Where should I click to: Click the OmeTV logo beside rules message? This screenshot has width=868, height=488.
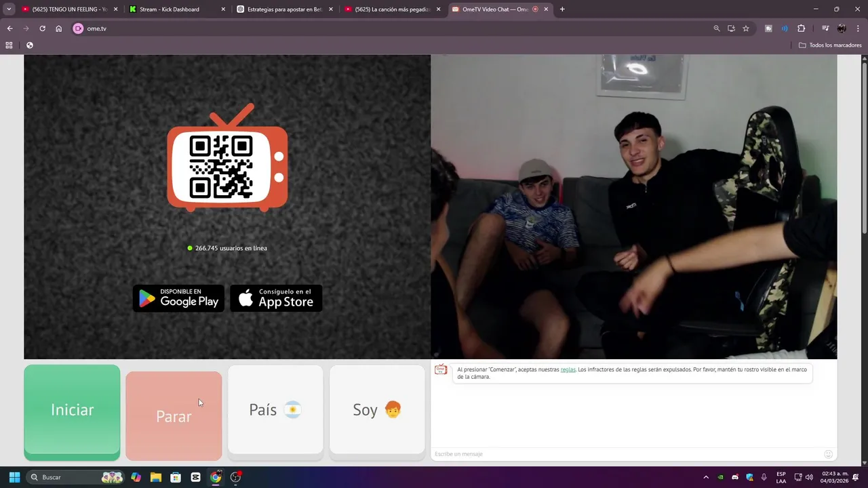441,369
